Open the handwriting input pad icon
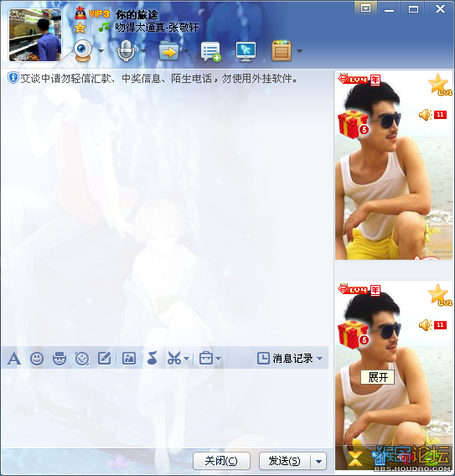Image resolution: width=455 pixels, height=476 pixels. coord(105,359)
